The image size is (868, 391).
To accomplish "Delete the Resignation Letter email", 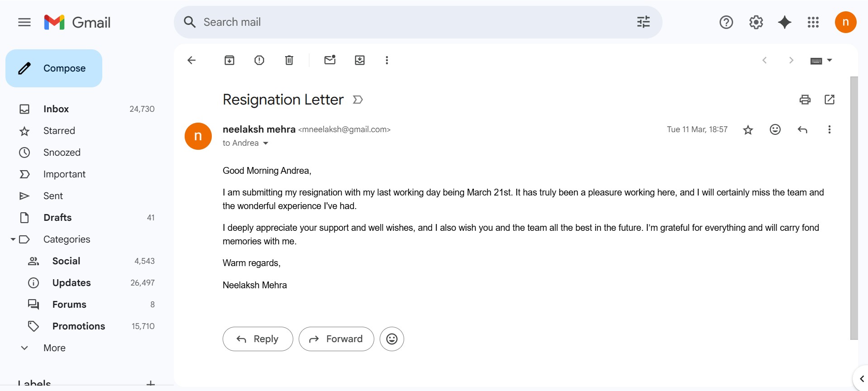I will [x=289, y=60].
